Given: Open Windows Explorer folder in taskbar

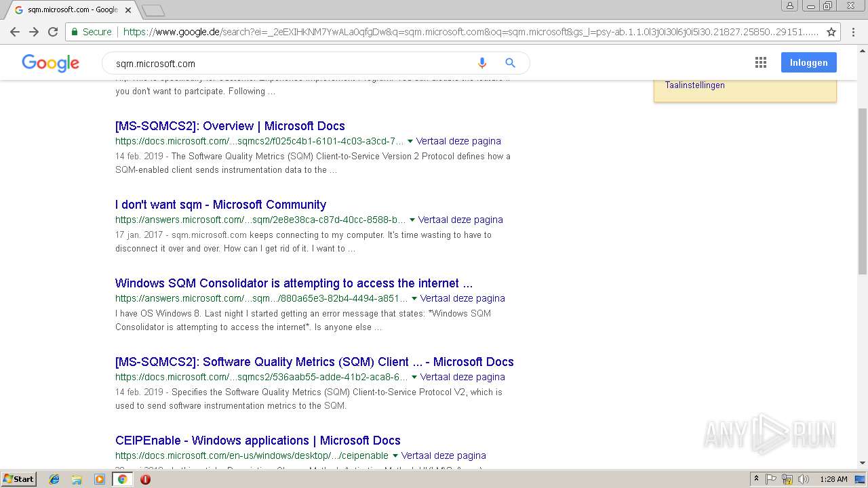Looking at the screenshot, I should coord(77,479).
